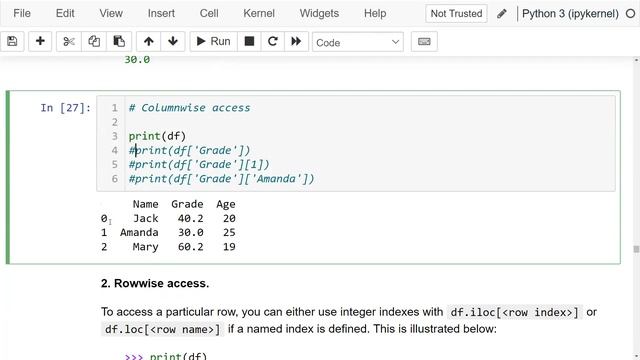The width and height of the screenshot is (640, 360).
Task: Open the Widgets menu
Action: click(319, 13)
